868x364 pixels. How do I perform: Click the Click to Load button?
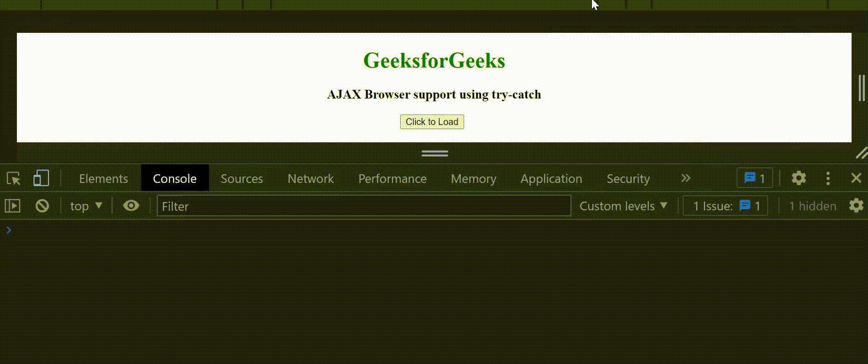pyautogui.click(x=432, y=122)
